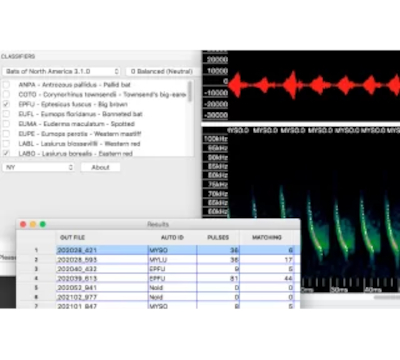Viewport: 400px width, 360px height.
Task: Click the About button
Action: (100, 167)
